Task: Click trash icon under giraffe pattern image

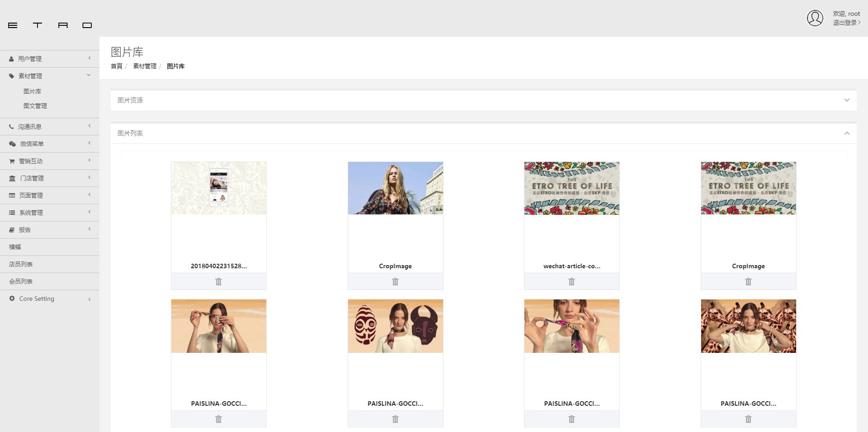Action: pos(748,419)
